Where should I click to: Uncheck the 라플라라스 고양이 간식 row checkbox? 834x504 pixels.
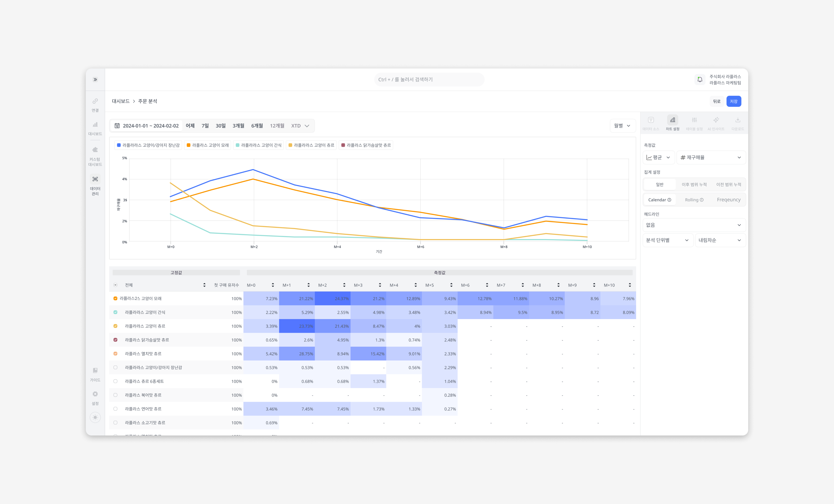pyautogui.click(x=116, y=312)
